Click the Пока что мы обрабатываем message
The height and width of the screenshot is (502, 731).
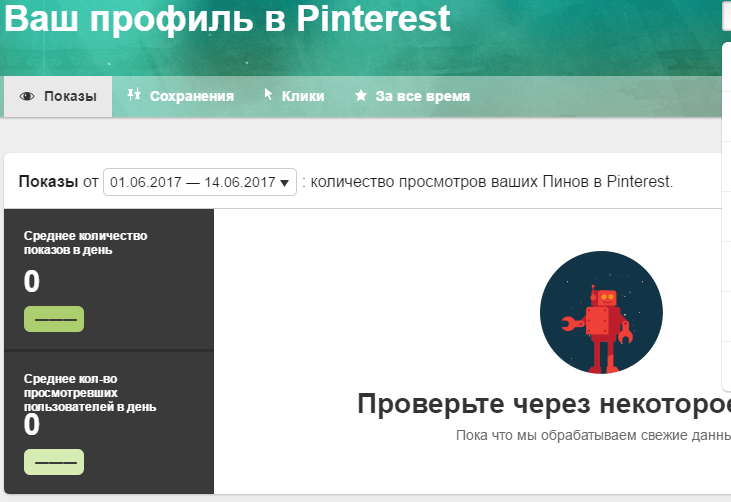click(592, 436)
